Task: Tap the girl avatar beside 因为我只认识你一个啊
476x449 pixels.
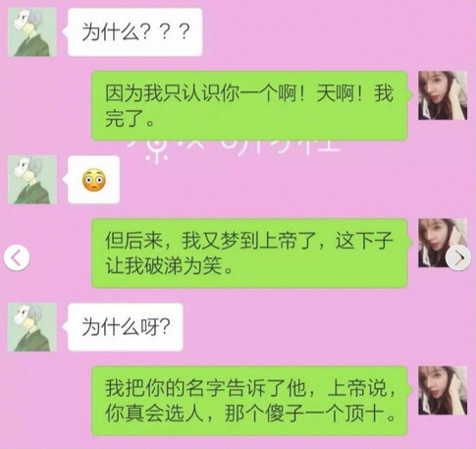Action: [x=443, y=95]
